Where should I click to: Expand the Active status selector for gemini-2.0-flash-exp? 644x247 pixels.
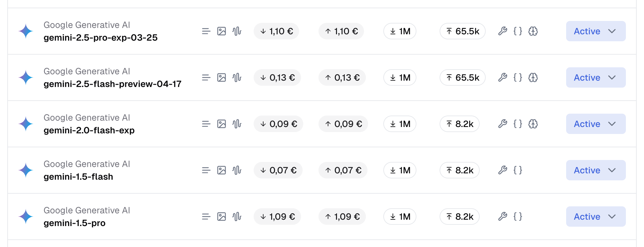click(595, 124)
